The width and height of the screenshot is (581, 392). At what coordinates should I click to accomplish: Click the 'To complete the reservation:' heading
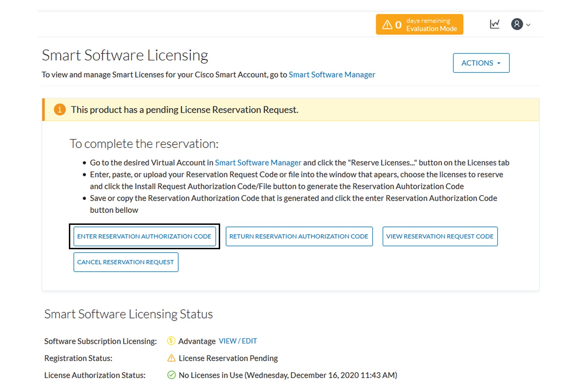tap(144, 144)
